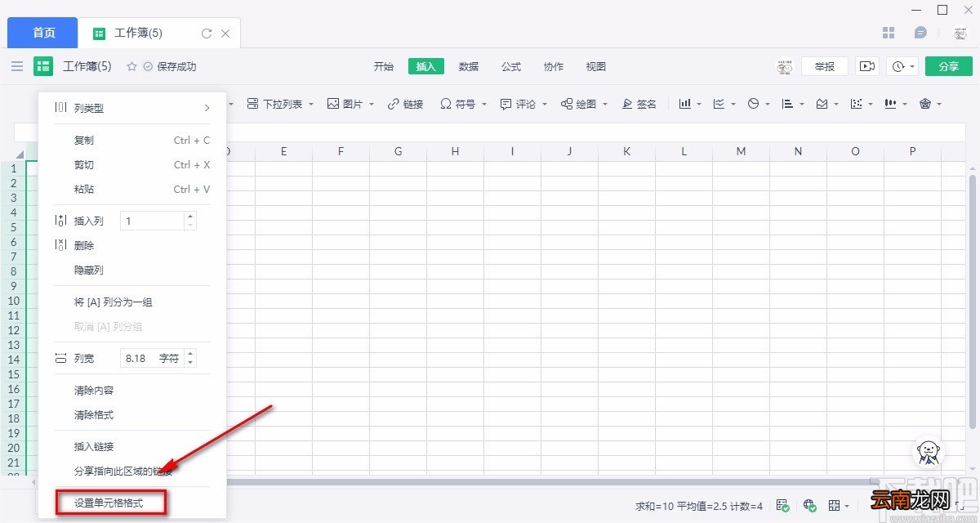
Task: Switch to the 开始 ribbon tab
Action: [384, 67]
